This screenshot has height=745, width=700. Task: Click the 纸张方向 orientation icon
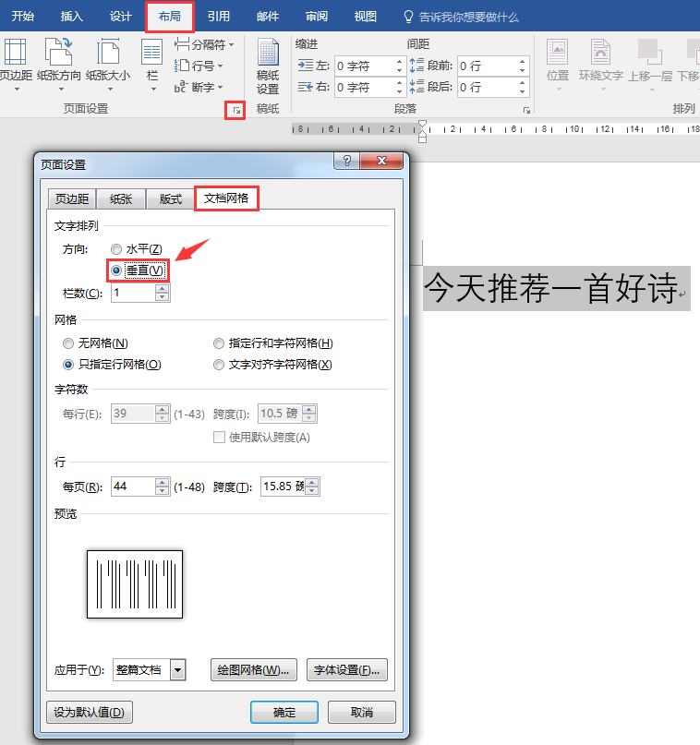pyautogui.click(x=58, y=52)
